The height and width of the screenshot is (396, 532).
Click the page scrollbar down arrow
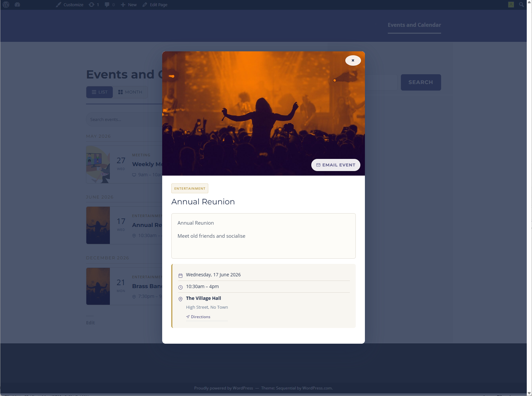point(529,393)
